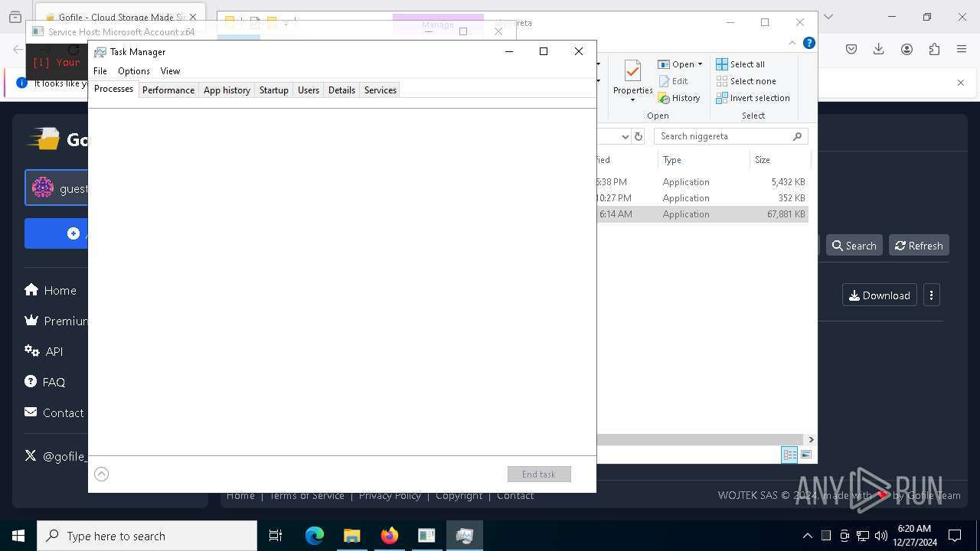The width and height of the screenshot is (980, 551).
Task: Open Task View on taskbar
Action: (x=276, y=536)
